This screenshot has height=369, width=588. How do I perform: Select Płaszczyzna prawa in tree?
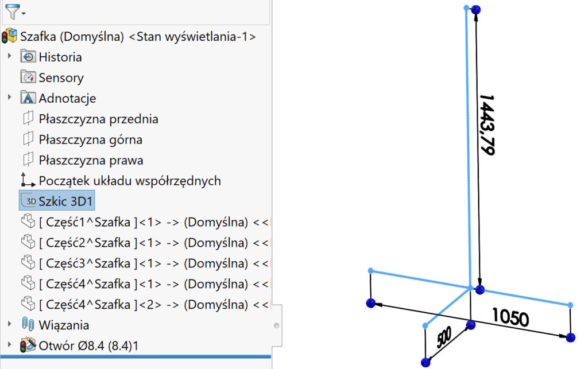click(91, 160)
